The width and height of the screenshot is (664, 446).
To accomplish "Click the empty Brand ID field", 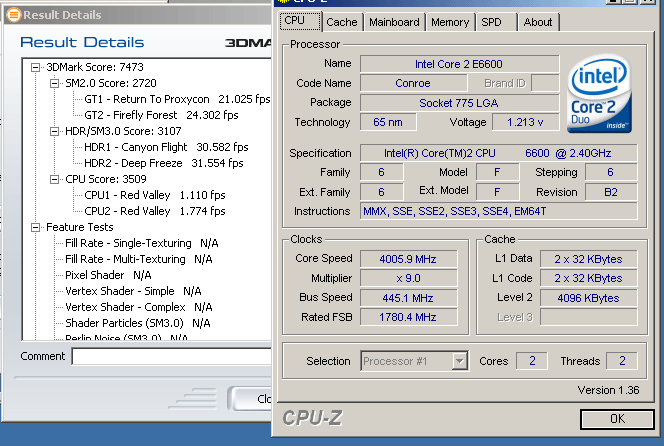I will tap(545, 83).
